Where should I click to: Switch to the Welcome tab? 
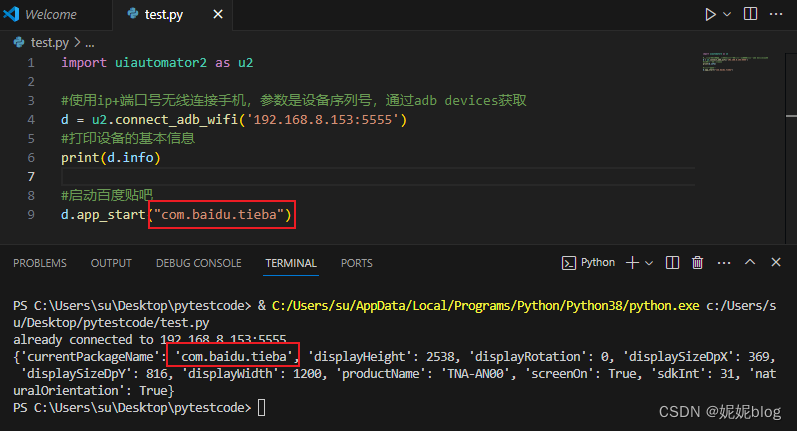tap(50, 14)
